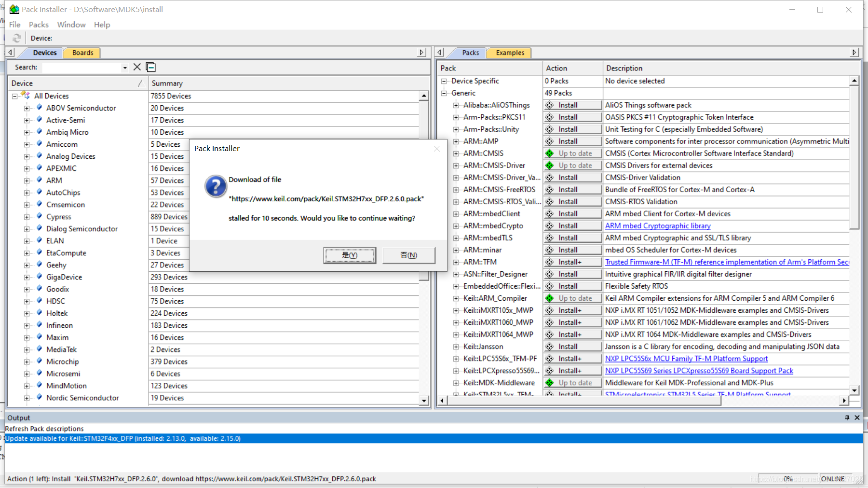Open the Packs menu

click(x=39, y=25)
